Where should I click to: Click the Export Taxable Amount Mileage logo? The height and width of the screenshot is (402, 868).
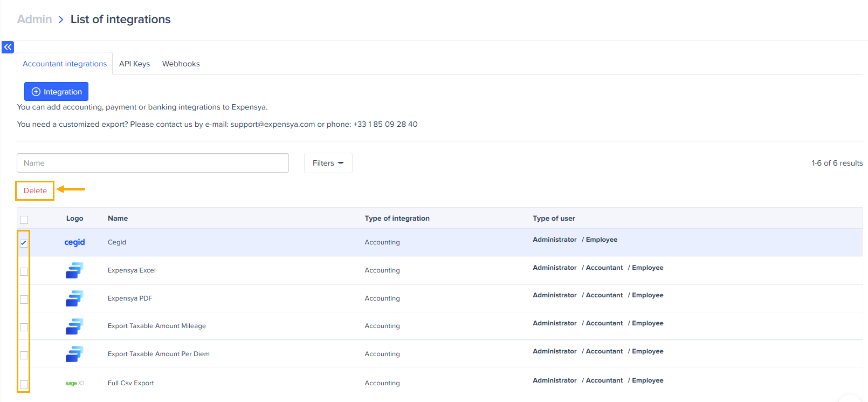[x=74, y=326]
